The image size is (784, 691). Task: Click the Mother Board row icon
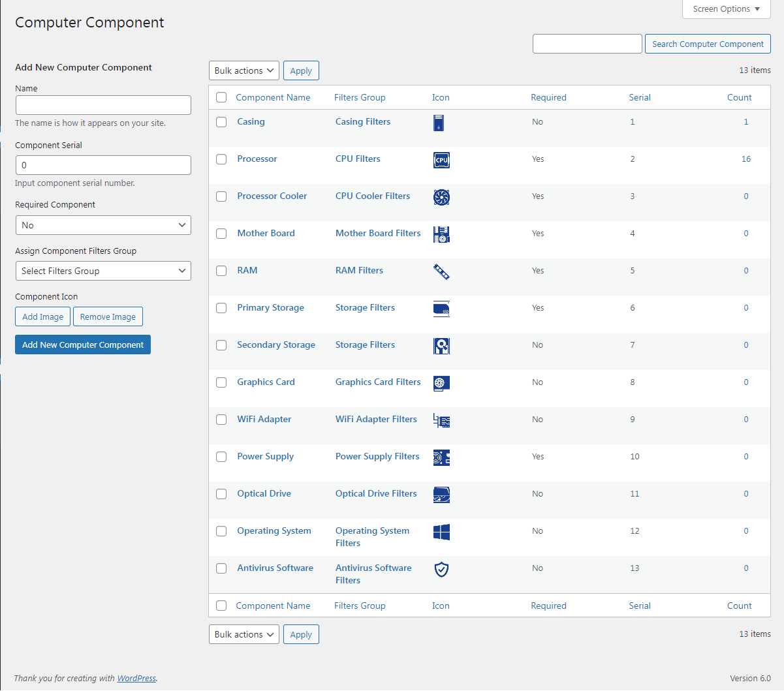[x=441, y=234]
